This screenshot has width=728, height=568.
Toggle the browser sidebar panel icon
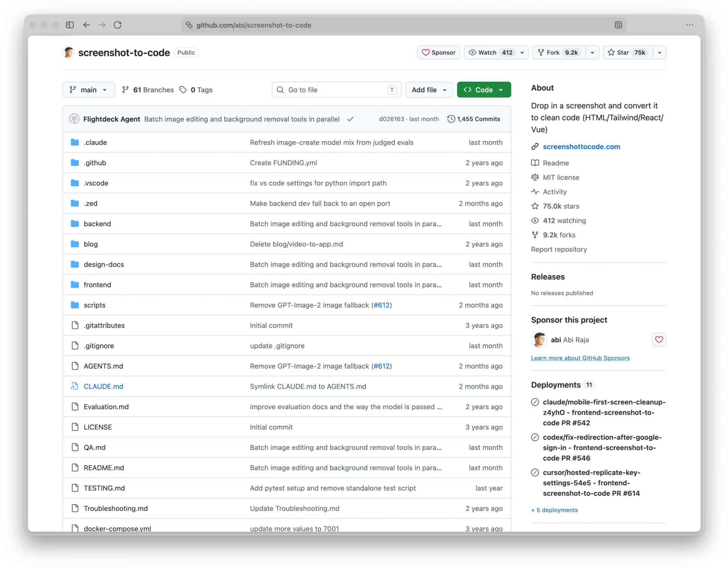pyautogui.click(x=70, y=25)
